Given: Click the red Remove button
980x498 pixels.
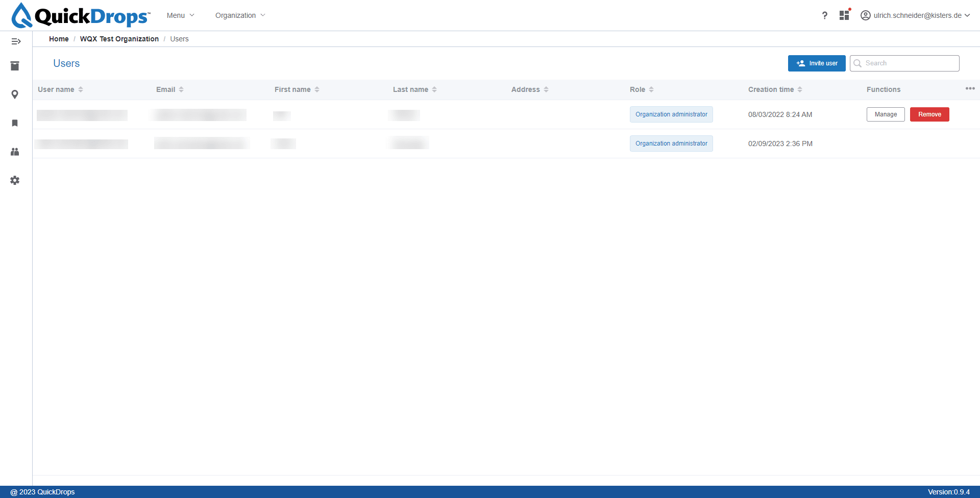Looking at the screenshot, I should click(x=929, y=114).
